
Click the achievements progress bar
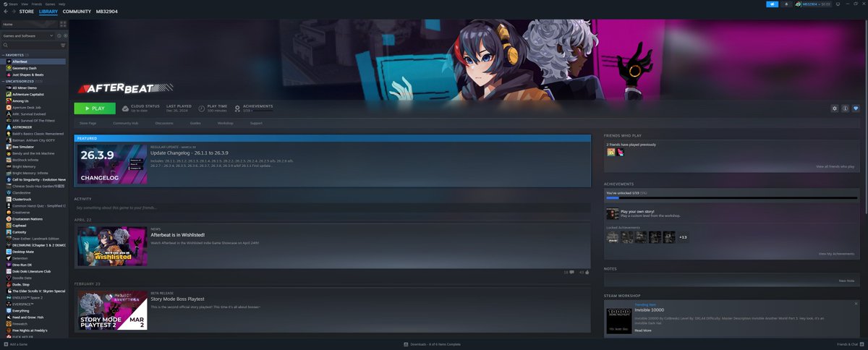731,197
